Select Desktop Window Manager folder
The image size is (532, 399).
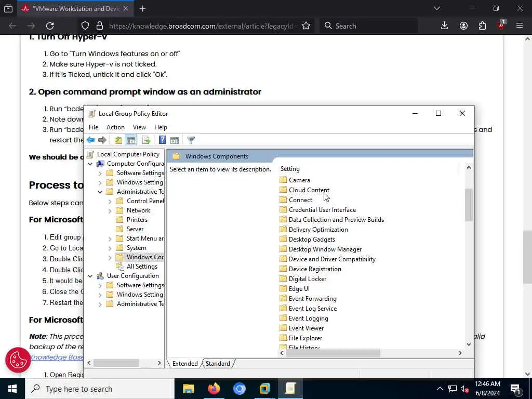325,249
